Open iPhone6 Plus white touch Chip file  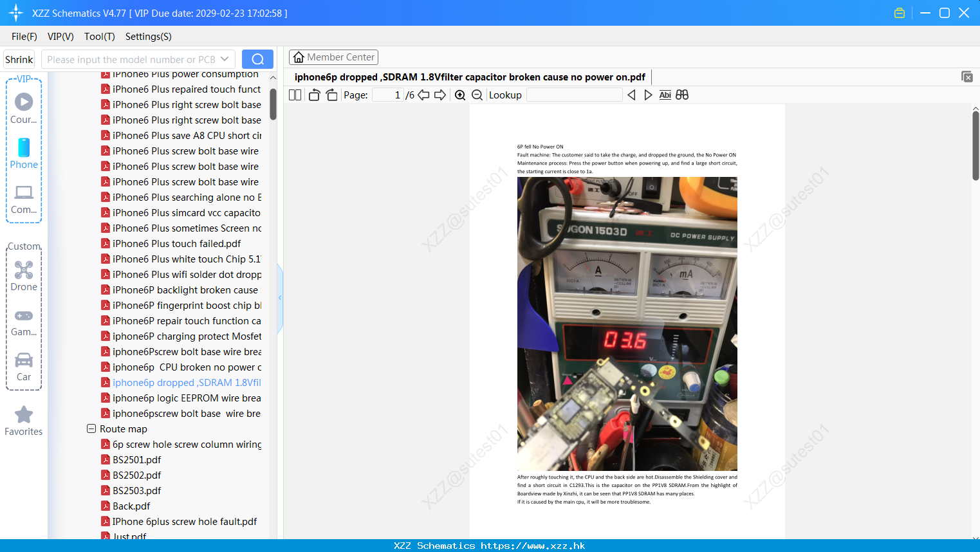pyautogui.click(x=181, y=259)
